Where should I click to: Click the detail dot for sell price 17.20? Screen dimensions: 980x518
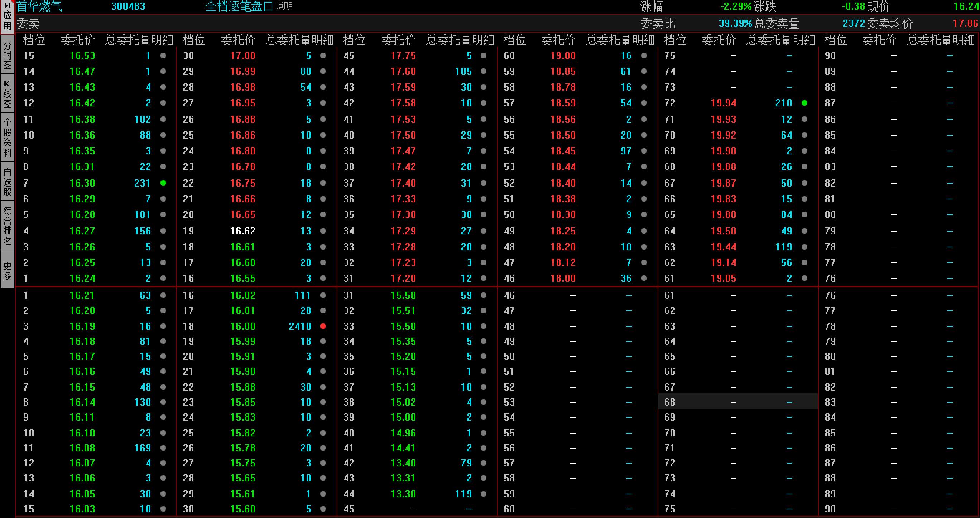484,278
